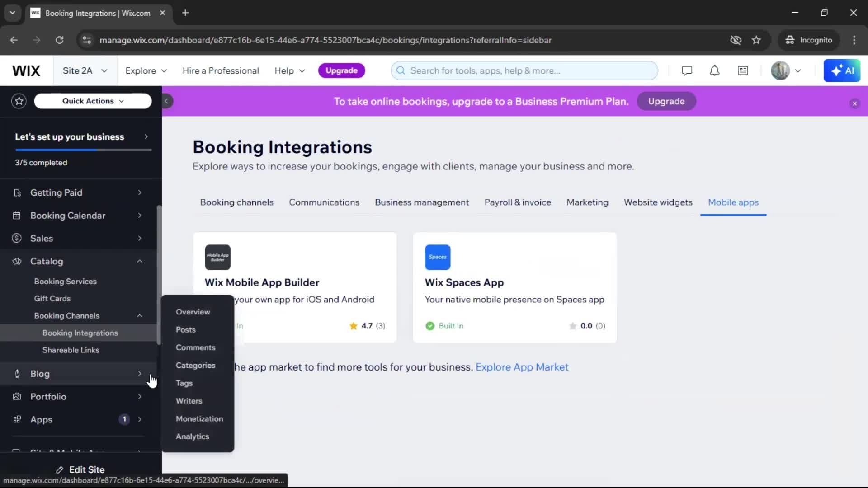Click Hire a Professional link

pos(221,70)
